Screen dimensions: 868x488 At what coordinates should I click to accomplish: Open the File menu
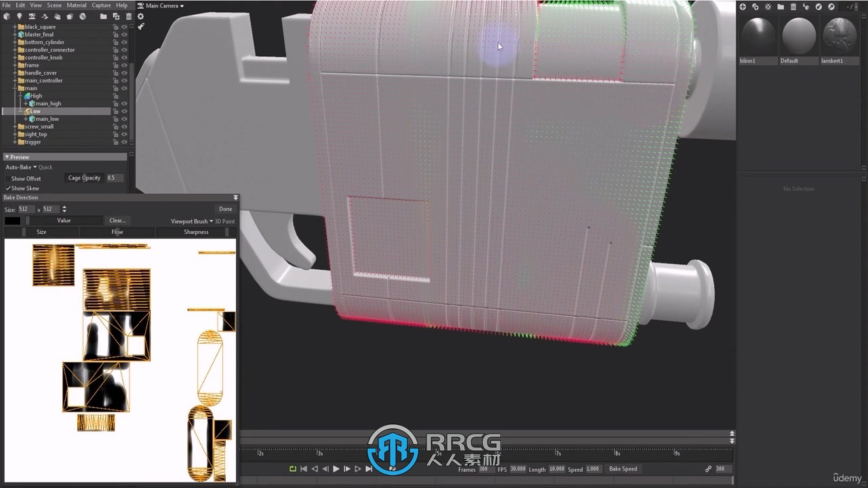[6, 5]
